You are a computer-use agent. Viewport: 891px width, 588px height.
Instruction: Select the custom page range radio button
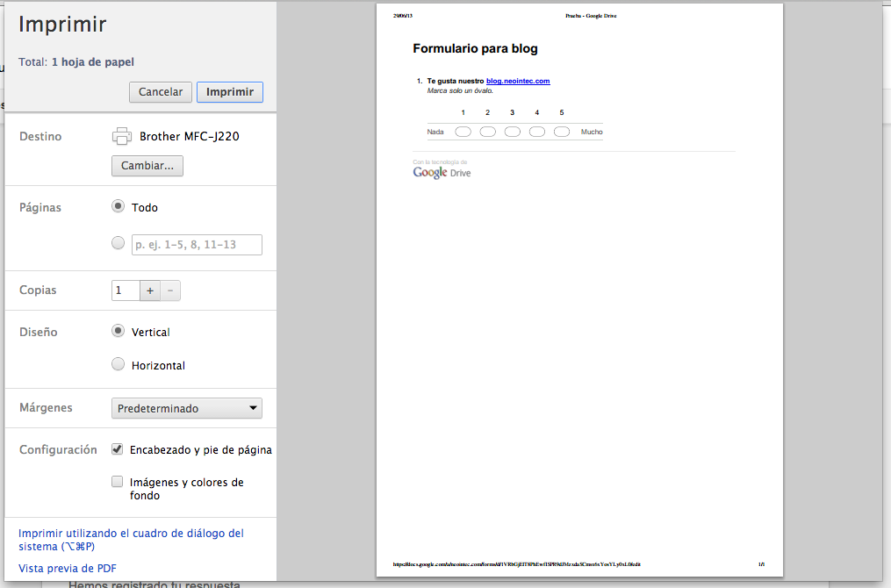pyautogui.click(x=119, y=244)
